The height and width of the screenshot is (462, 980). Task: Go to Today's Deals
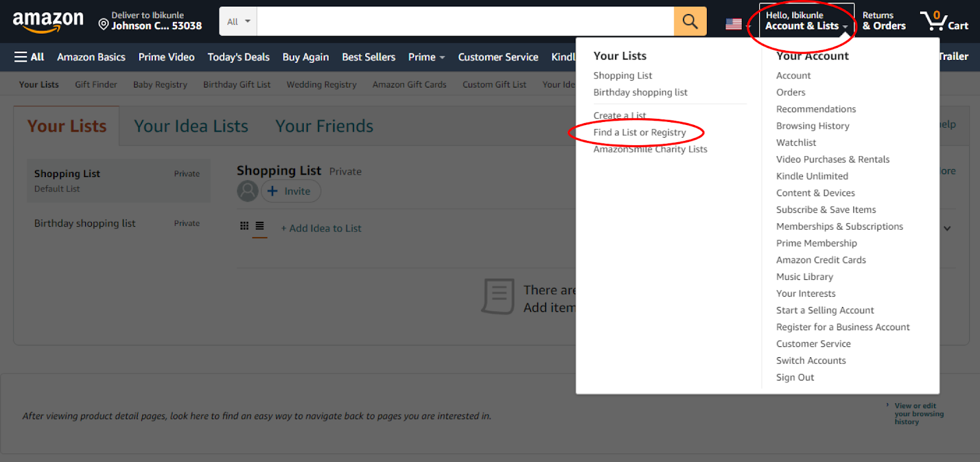click(x=238, y=57)
